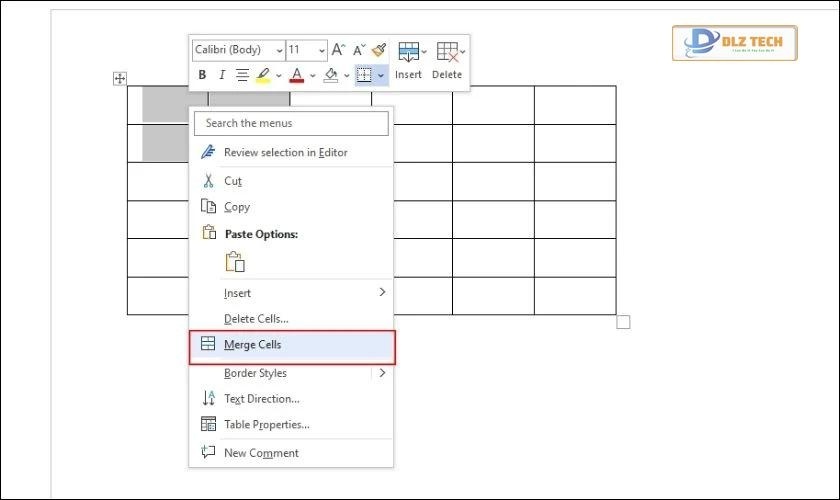Click the Search the menus field
Image resolution: width=840 pixels, height=500 pixels.
coord(291,123)
